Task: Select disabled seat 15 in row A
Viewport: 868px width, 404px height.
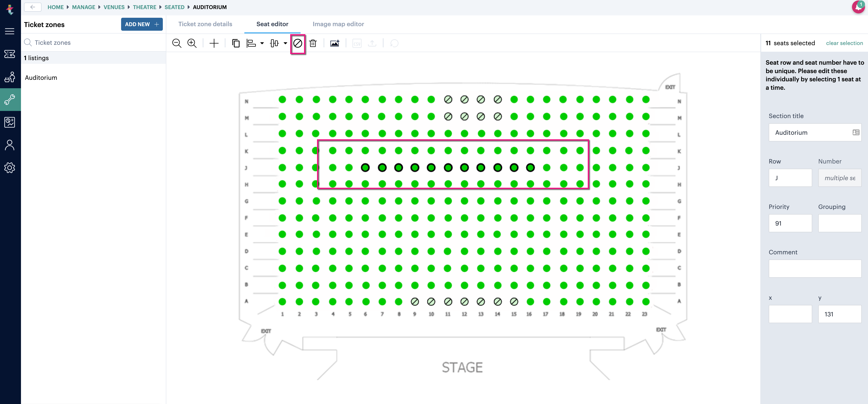Action: click(514, 301)
